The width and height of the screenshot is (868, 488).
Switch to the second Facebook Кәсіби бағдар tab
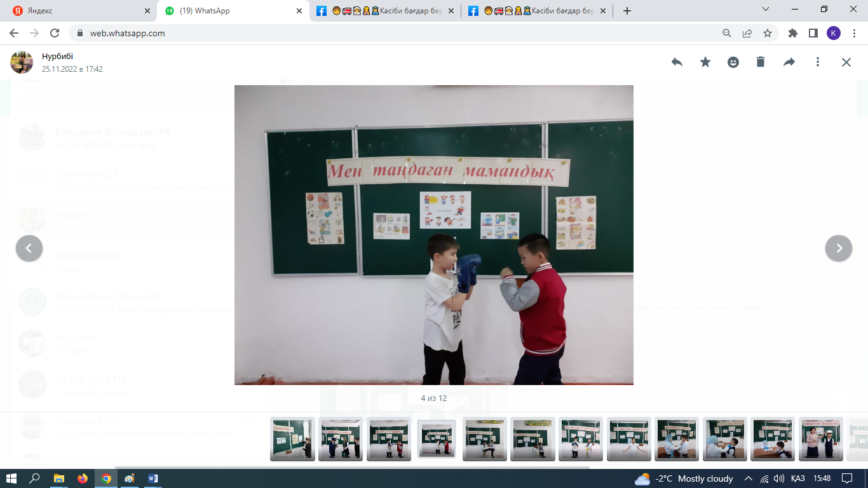[537, 11]
